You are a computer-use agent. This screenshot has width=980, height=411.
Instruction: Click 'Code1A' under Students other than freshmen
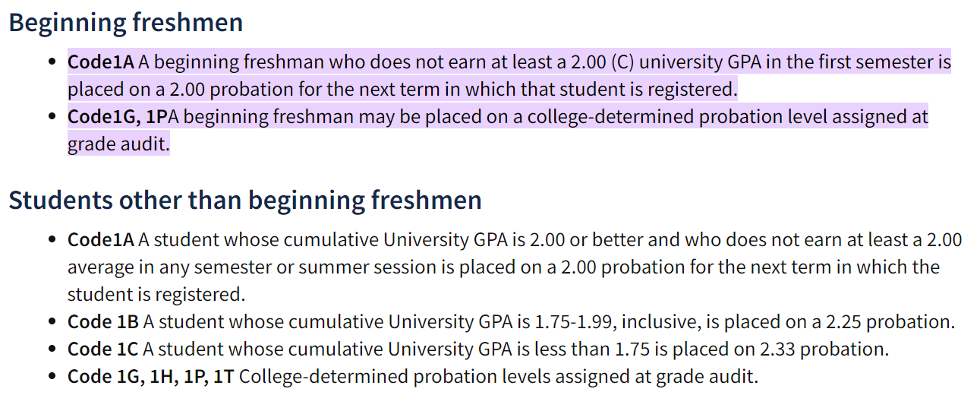[x=101, y=240]
